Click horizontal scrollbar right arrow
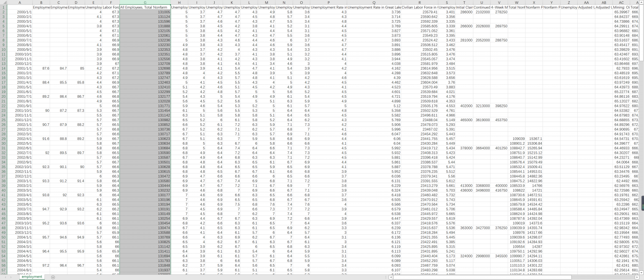644x280 pixels. [x=636, y=277]
